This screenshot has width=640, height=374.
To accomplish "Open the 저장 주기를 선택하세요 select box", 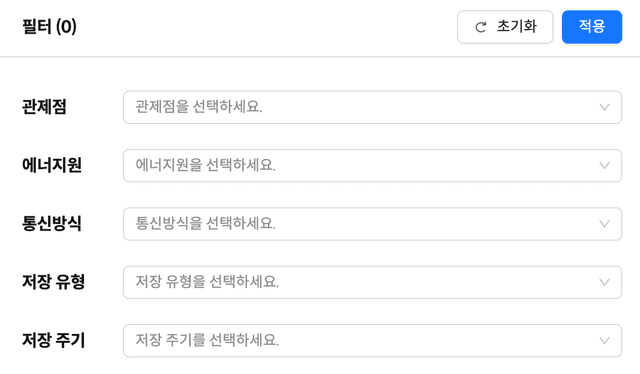I will pos(372,341).
